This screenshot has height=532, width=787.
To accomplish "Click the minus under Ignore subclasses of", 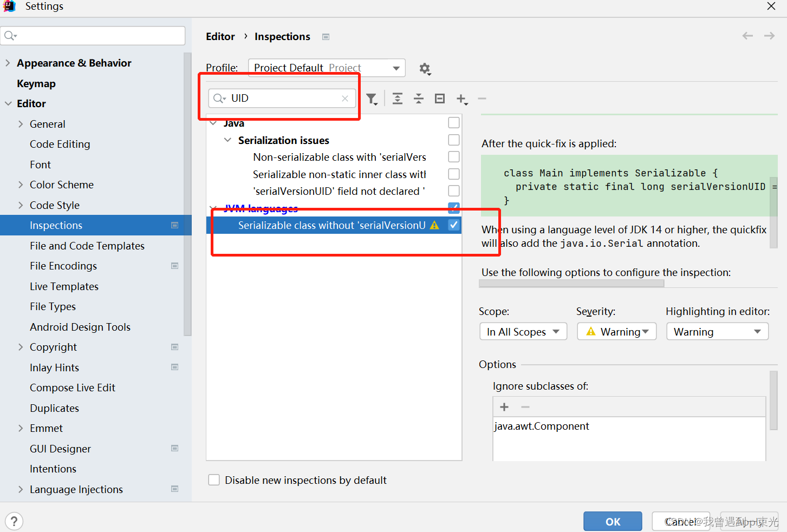I will click(525, 407).
